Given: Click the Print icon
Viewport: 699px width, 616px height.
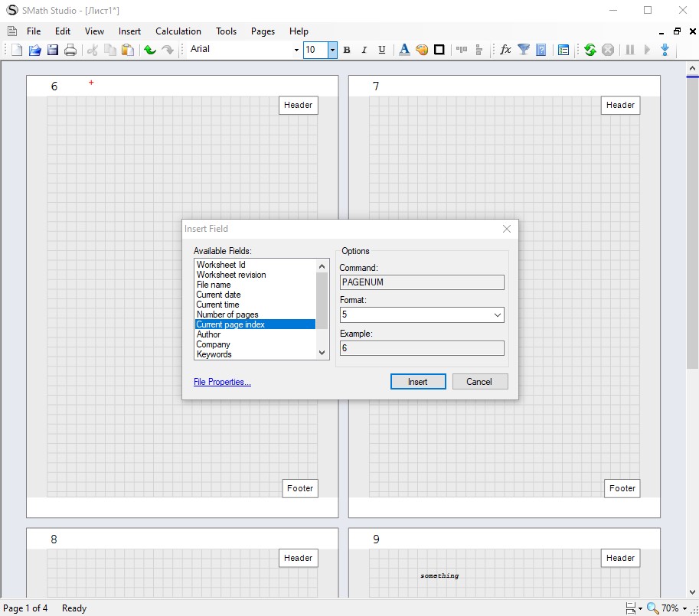Looking at the screenshot, I should pyautogui.click(x=70, y=50).
